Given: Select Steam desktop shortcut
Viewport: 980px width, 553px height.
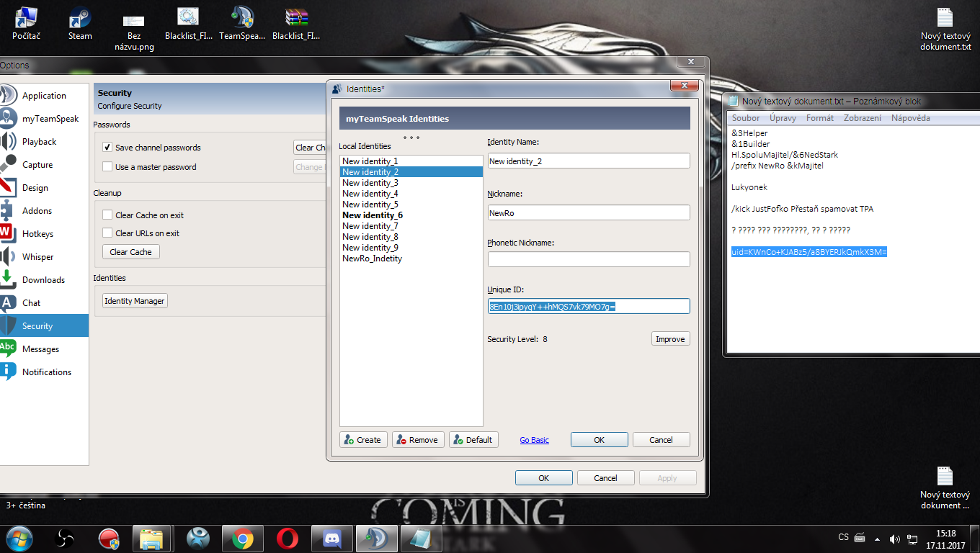Looking at the screenshot, I should [x=80, y=23].
